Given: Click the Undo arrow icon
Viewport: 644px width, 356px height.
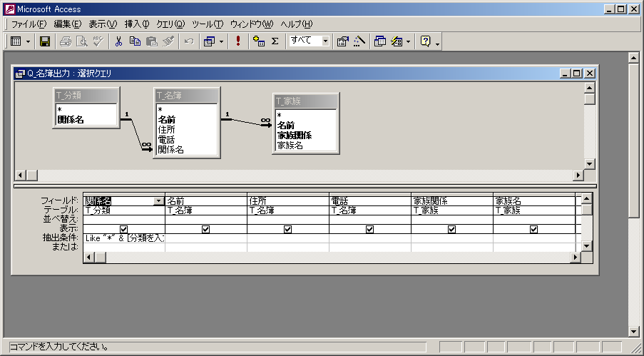Looking at the screenshot, I should (x=189, y=41).
